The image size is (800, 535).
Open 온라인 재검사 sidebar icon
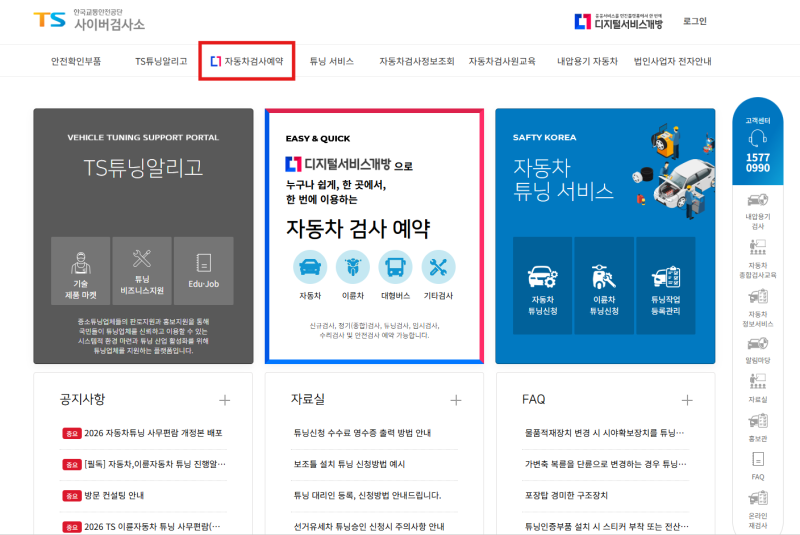[x=758, y=498]
